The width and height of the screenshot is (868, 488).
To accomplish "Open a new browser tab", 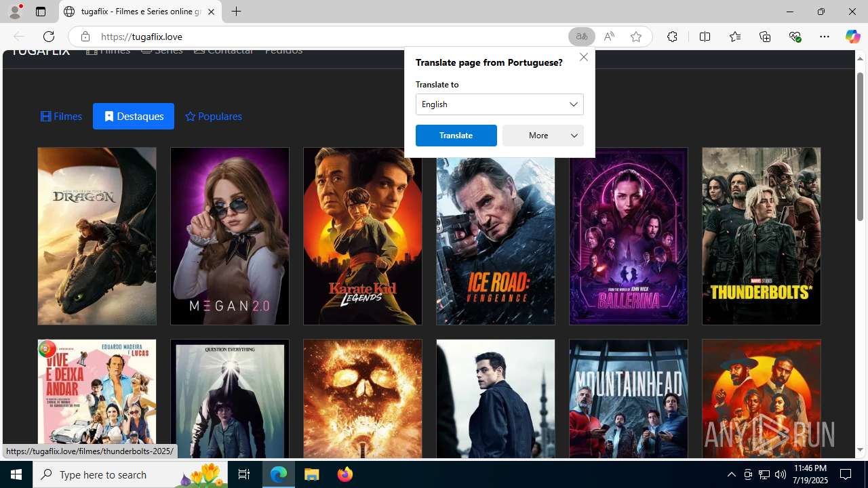I will click(236, 12).
